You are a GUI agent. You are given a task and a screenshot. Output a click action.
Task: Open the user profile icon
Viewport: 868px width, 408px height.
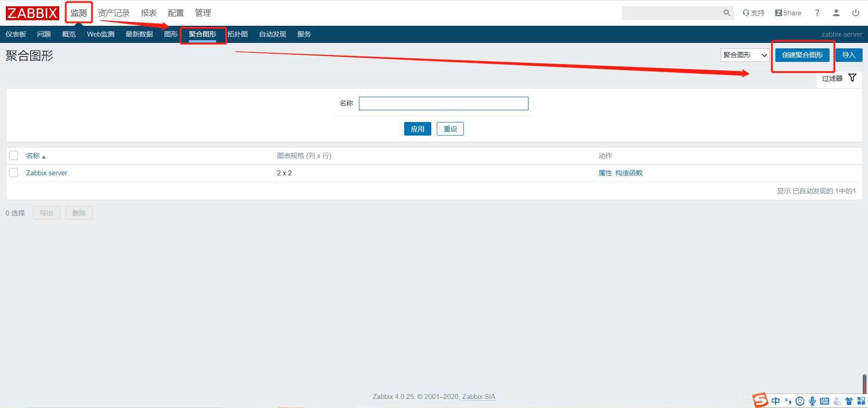click(x=836, y=13)
